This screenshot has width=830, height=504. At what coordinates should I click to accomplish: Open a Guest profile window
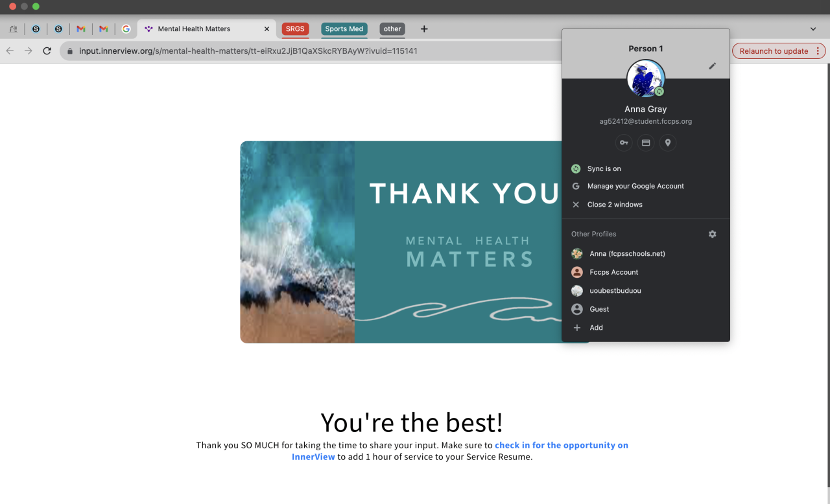tap(646, 309)
